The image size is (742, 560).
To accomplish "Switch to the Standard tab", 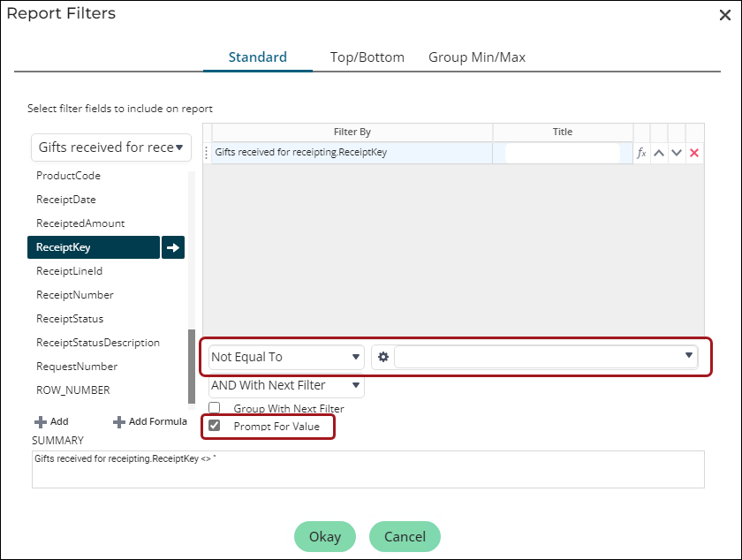I will (257, 57).
